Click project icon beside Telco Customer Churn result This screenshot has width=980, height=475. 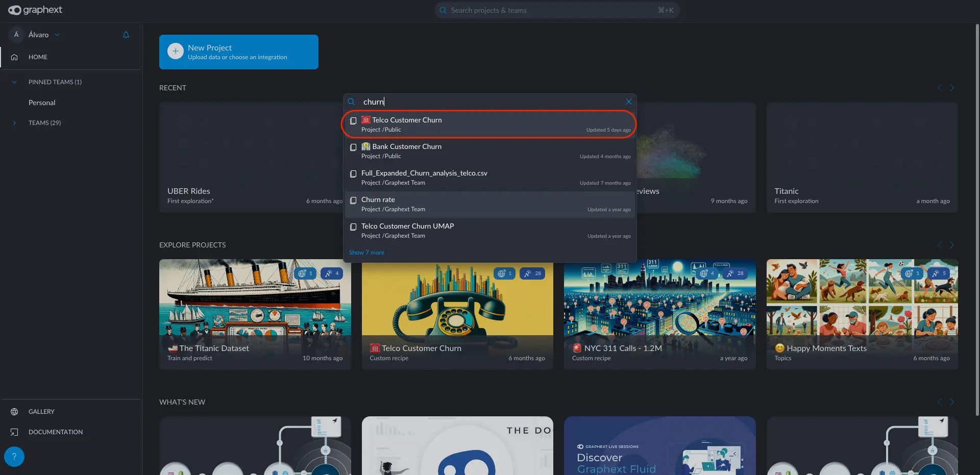pos(353,121)
